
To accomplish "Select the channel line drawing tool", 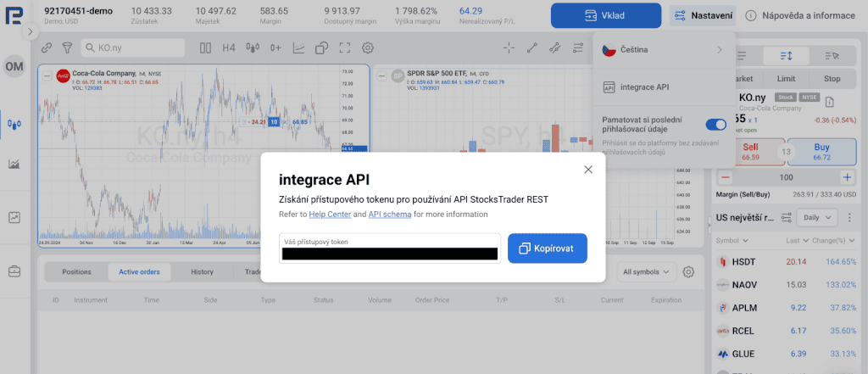I will [x=554, y=48].
